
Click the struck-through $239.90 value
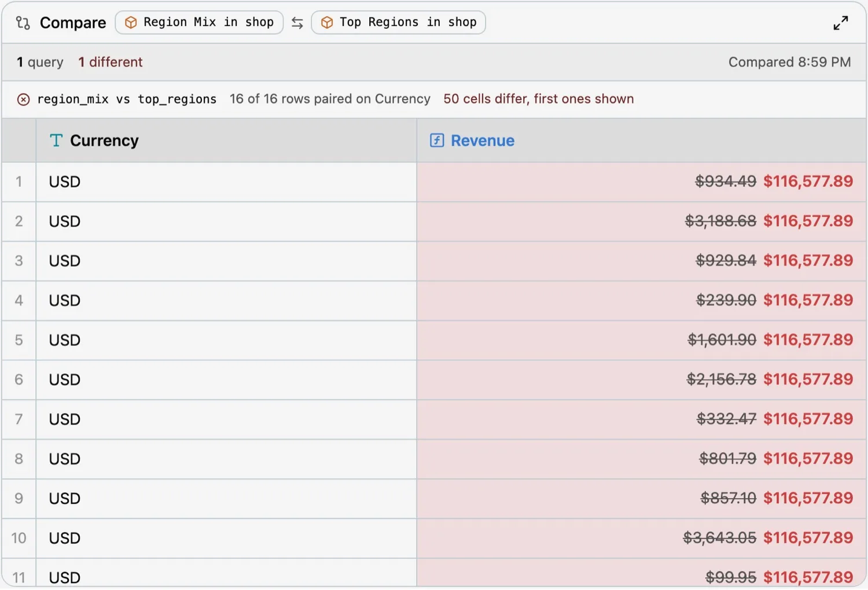tap(726, 300)
